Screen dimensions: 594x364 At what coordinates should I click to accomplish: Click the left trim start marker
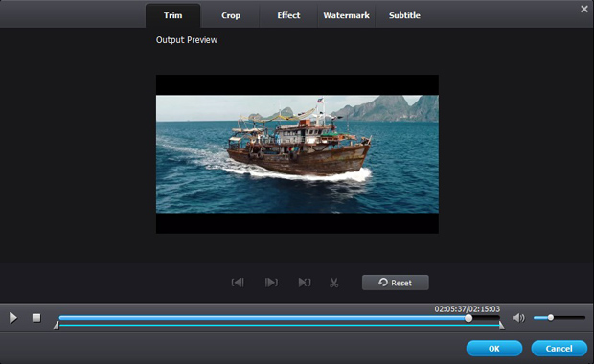pyautogui.click(x=57, y=325)
